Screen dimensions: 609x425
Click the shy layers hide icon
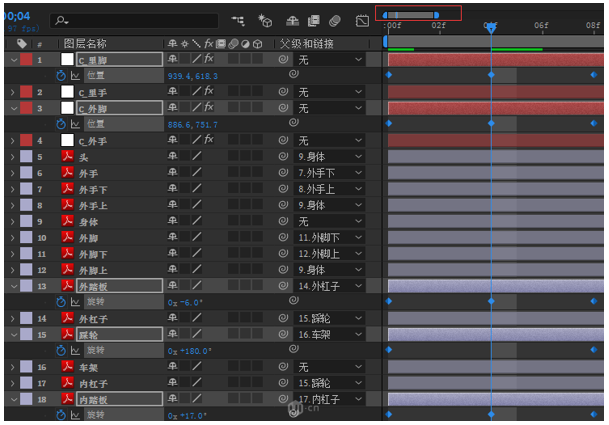(292, 21)
